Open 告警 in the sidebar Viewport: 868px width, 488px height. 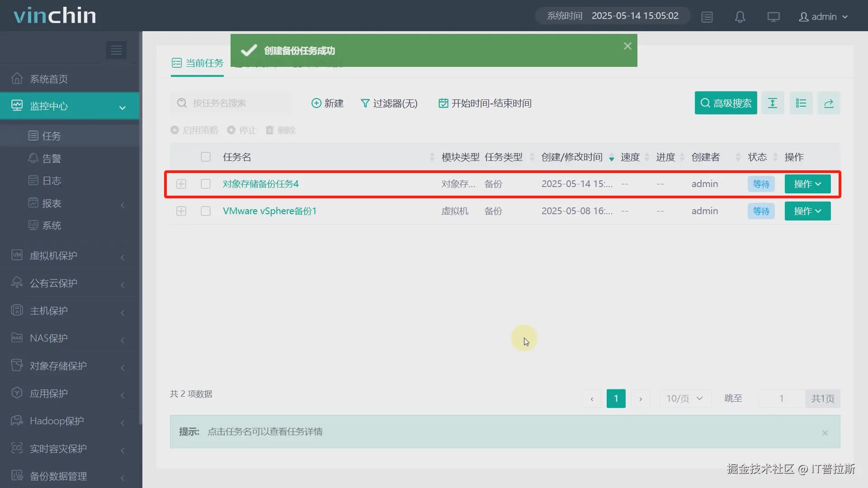pyautogui.click(x=52, y=159)
